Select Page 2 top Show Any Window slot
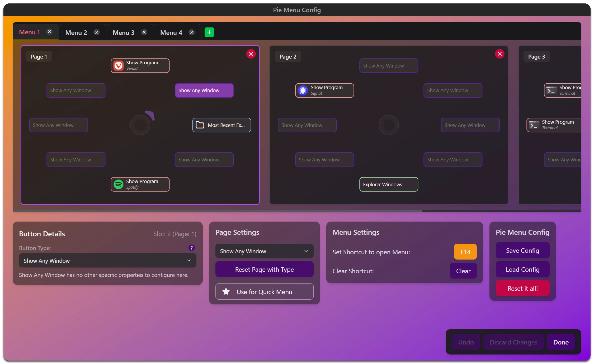Viewport: 594px width, 364px height. pos(389,66)
